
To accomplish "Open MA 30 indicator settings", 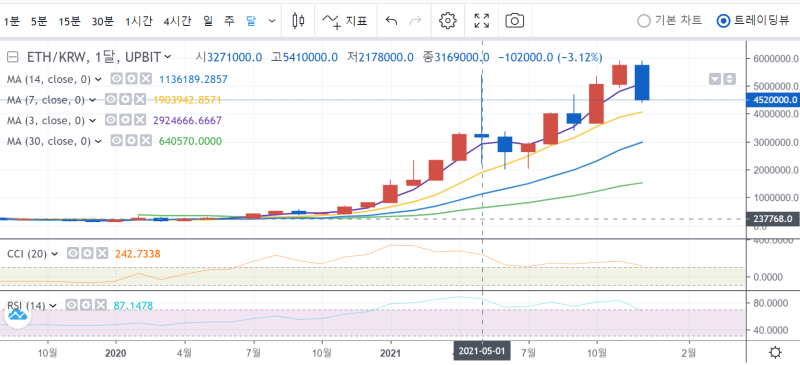I will click(131, 140).
